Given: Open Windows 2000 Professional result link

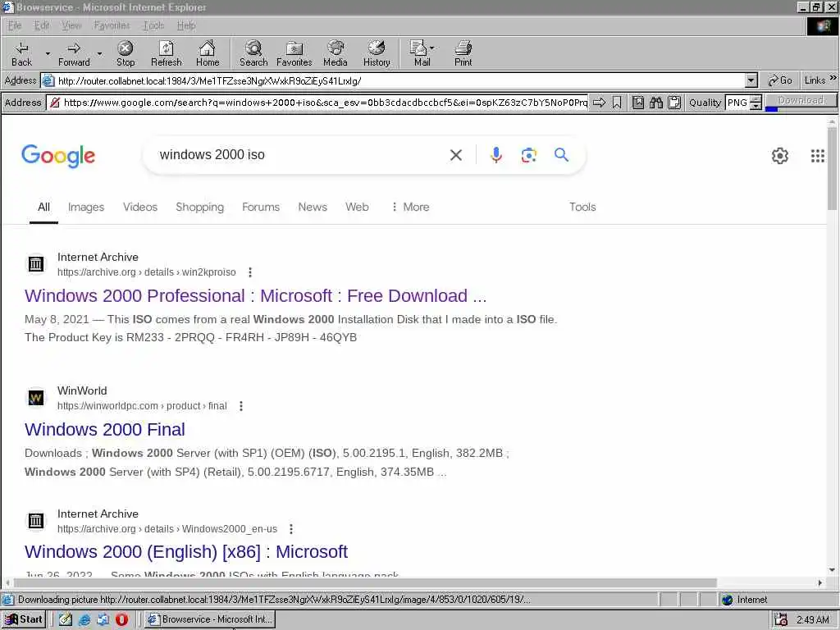Looking at the screenshot, I should click(x=256, y=295).
